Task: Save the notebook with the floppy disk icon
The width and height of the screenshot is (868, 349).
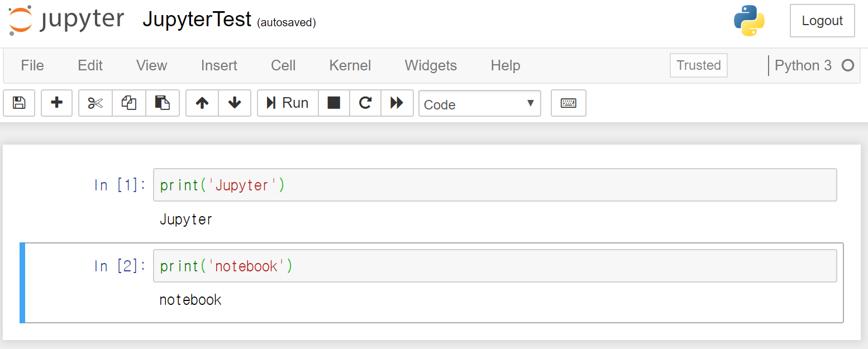Action: 19,103
